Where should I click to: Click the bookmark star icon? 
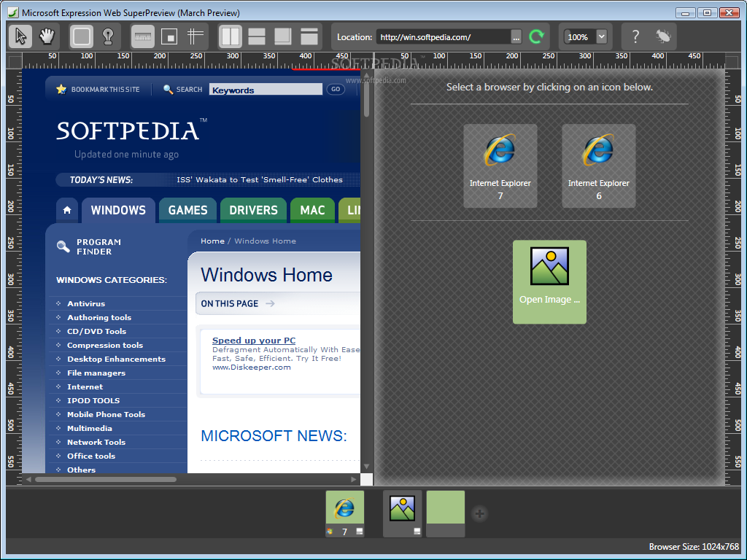[x=61, y=89]
